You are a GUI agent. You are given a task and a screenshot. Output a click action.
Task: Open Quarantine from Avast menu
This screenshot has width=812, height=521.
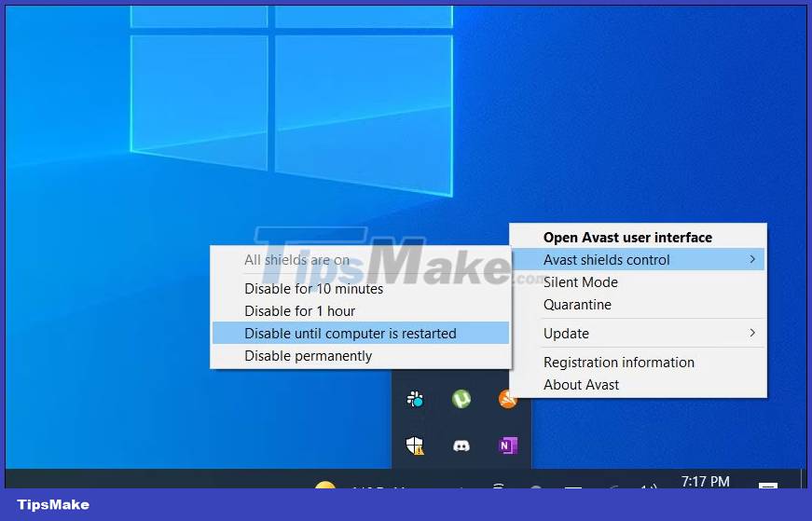point(638,305)
